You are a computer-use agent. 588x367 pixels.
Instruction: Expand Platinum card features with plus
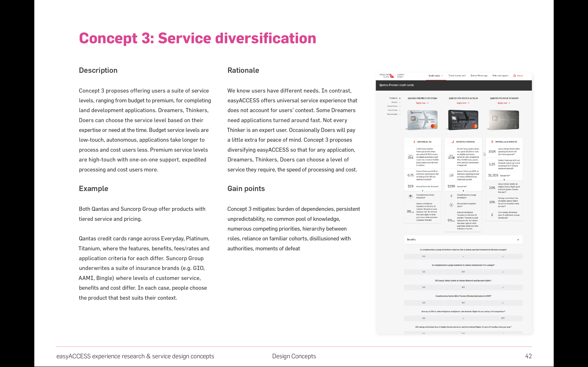click(463, 191)
